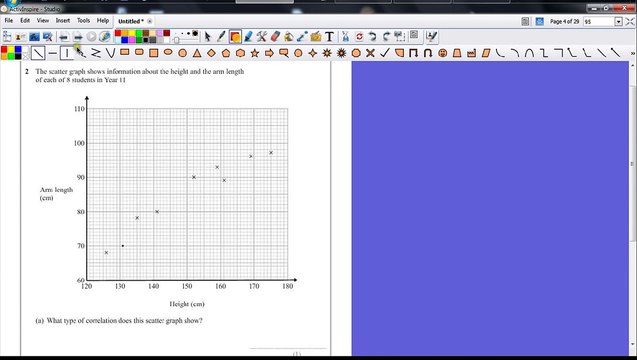The height and width of the screenshot is (360, 637).
Task: Pick the dark red color in pen palette
Action: 167,33
